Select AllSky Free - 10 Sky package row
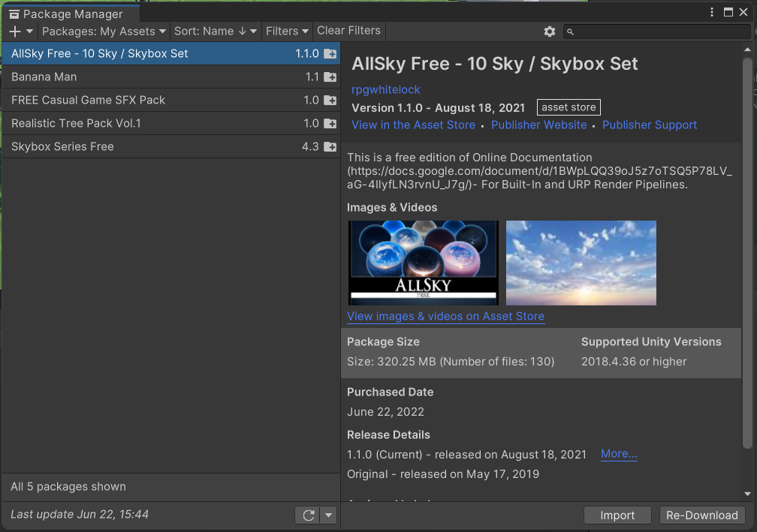 [x=171, y=53]
